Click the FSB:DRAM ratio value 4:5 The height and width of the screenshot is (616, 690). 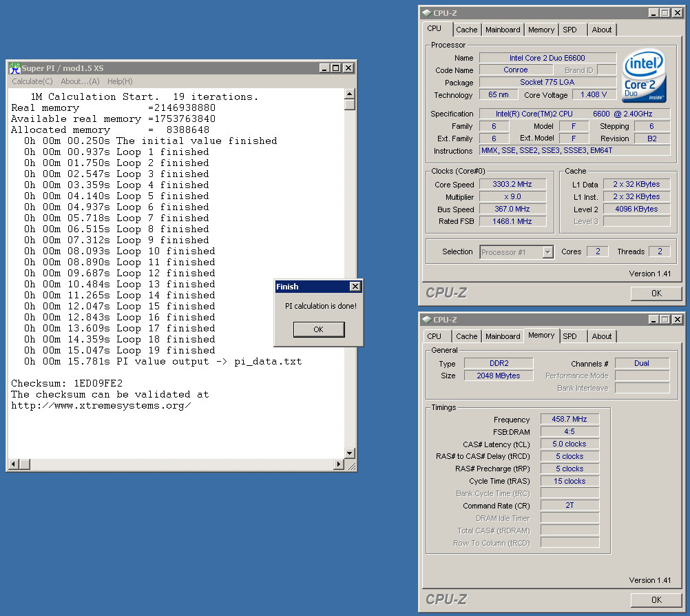pyautogui.click(x=569, y=431)
